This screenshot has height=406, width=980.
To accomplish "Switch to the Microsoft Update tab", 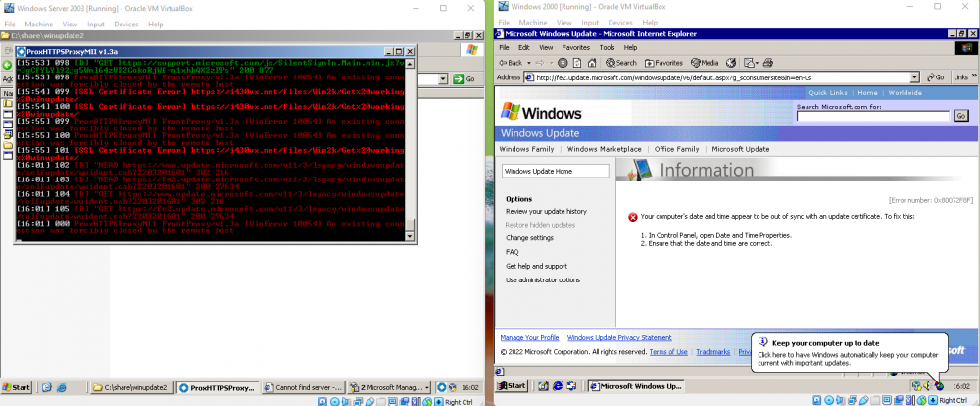I will [740, 149].
